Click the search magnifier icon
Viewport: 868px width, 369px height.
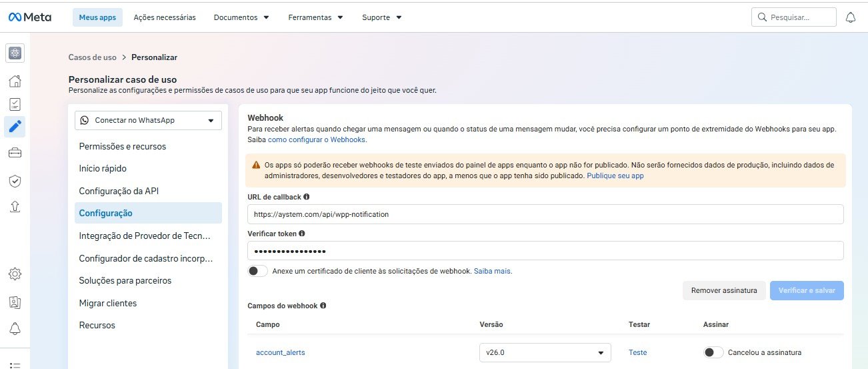pyautogui.click(x=762, y=17)
